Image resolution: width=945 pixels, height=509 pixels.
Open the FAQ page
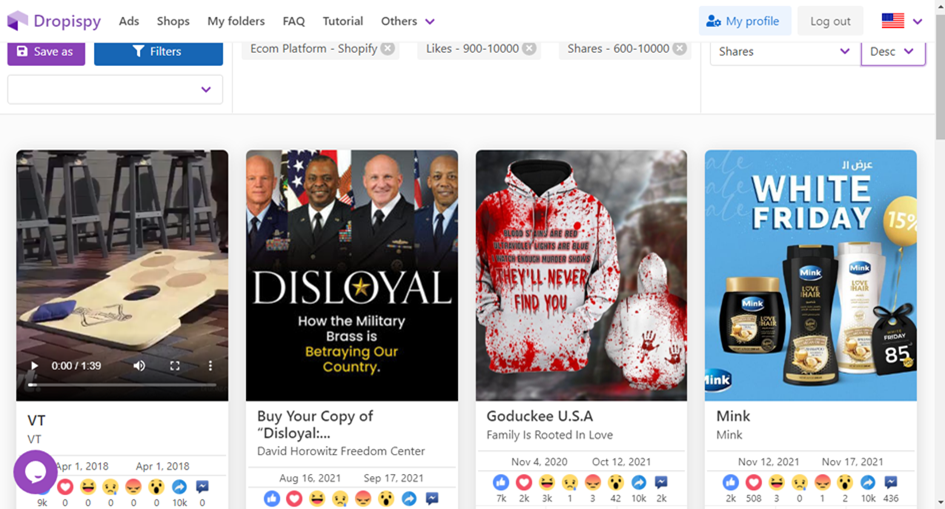point(294,21)
